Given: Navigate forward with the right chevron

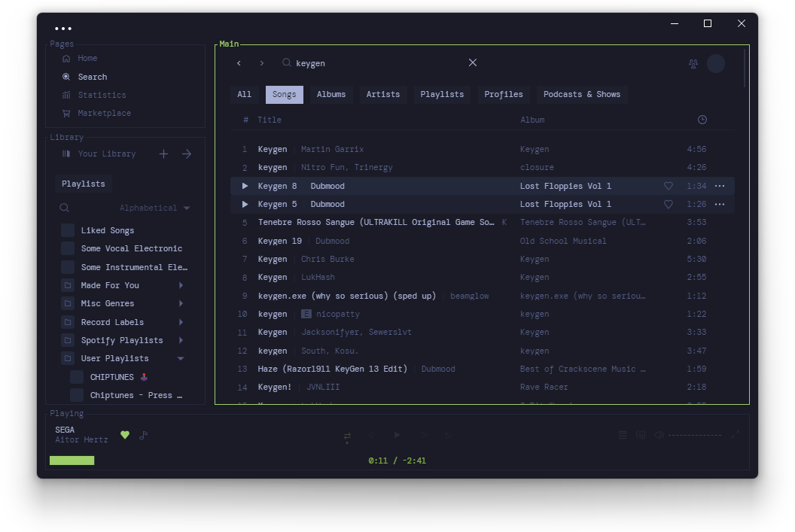Looking at the screenshot, I should pos(262,63).
